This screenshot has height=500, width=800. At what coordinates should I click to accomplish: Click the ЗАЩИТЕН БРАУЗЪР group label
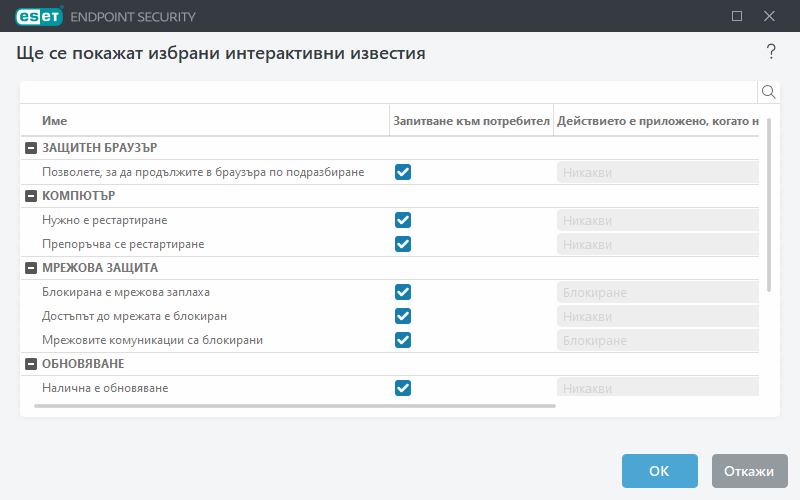coord(99,148)
